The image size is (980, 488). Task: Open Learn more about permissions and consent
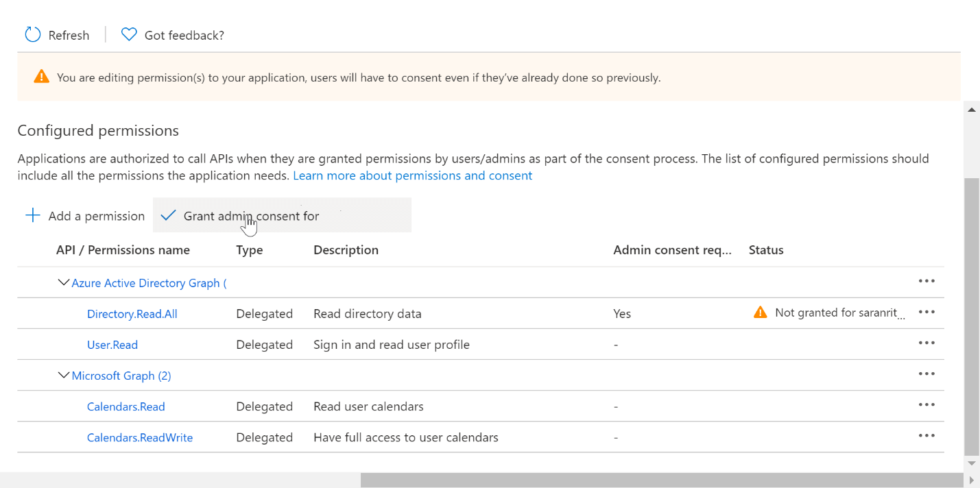coord(412,175)
